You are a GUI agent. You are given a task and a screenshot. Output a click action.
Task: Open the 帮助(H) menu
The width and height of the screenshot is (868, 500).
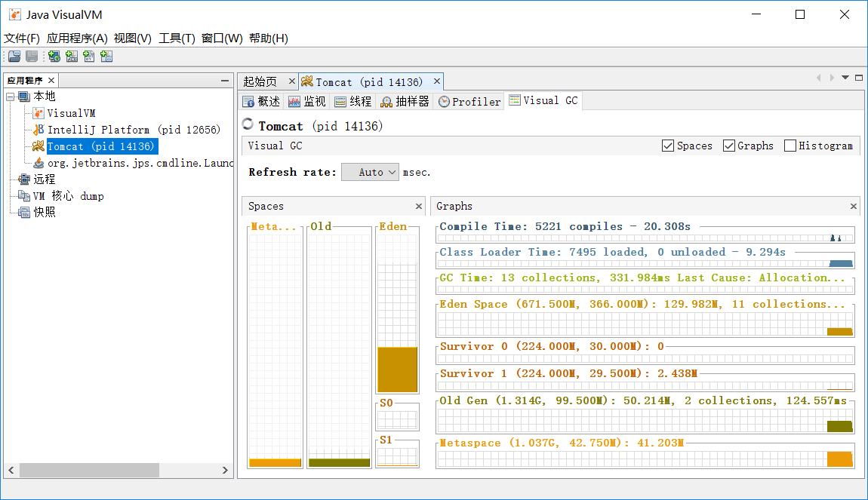pos(269,38)
